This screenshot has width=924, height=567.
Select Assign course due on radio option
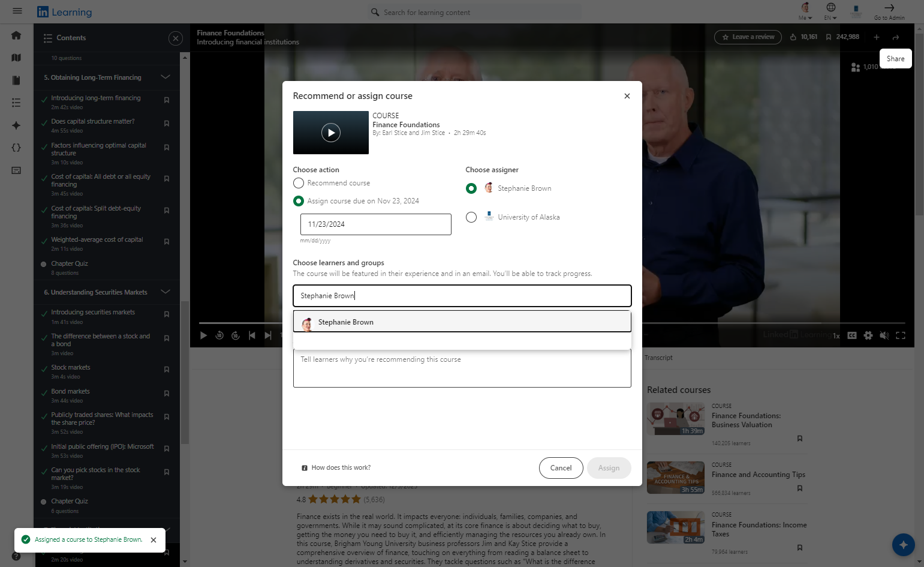pos(299,201)
